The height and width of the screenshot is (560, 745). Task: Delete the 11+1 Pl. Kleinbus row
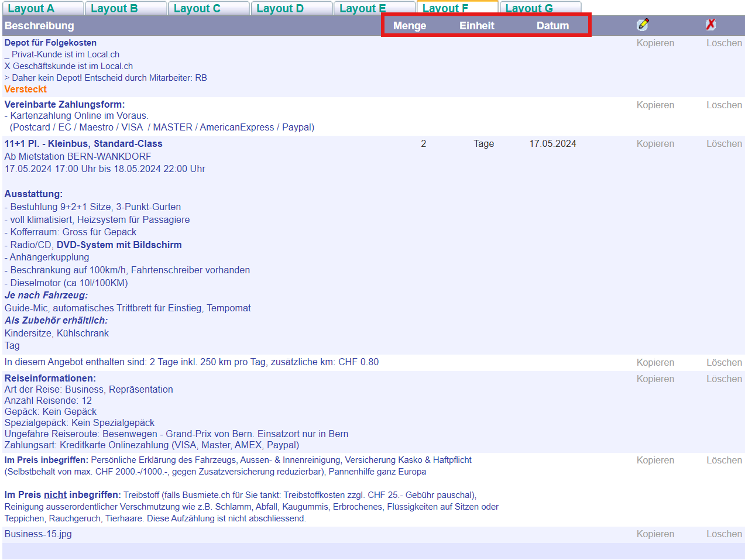click(724, 144)
